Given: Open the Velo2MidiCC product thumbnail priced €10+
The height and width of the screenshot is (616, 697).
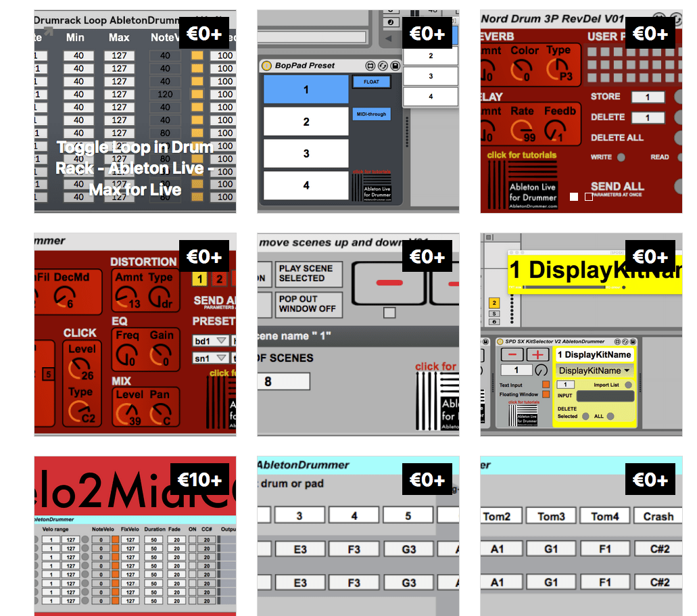Looking at the screenshot, I should (x=135, y=536).
